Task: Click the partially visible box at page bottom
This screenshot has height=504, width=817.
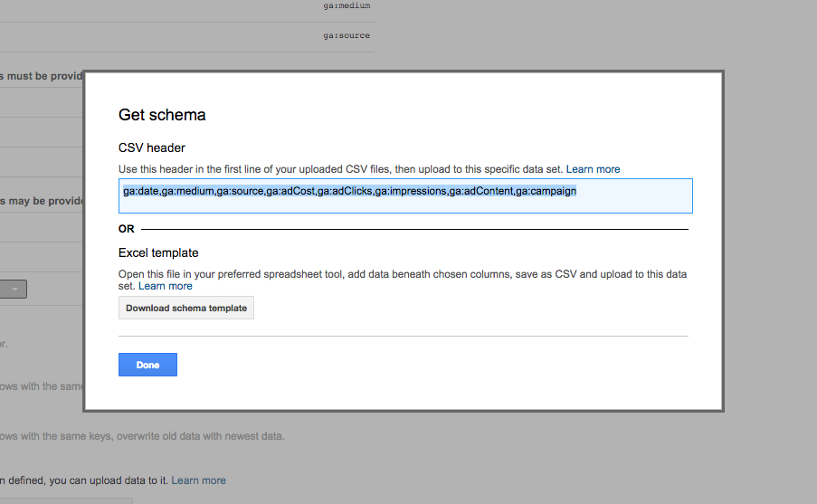Action: coord(66,501)
